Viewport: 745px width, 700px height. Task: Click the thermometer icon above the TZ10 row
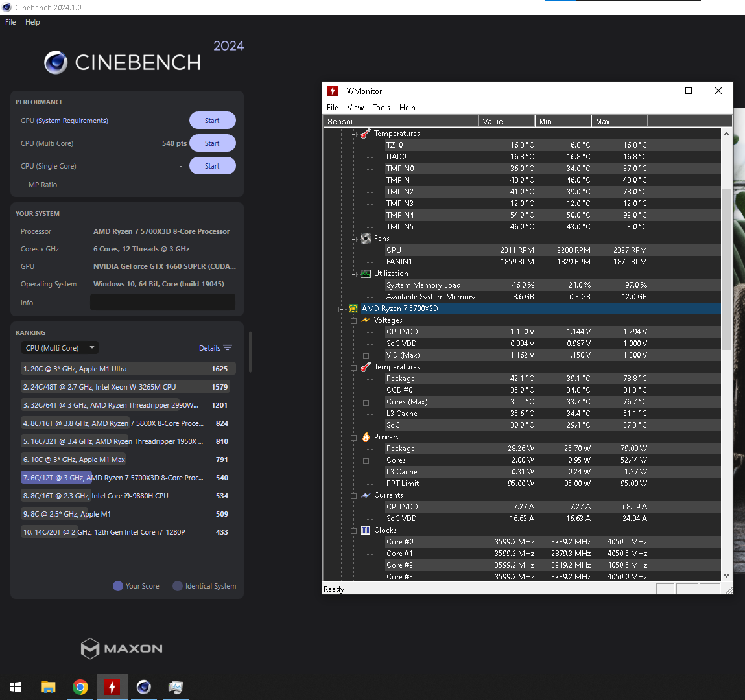point(366,134)
